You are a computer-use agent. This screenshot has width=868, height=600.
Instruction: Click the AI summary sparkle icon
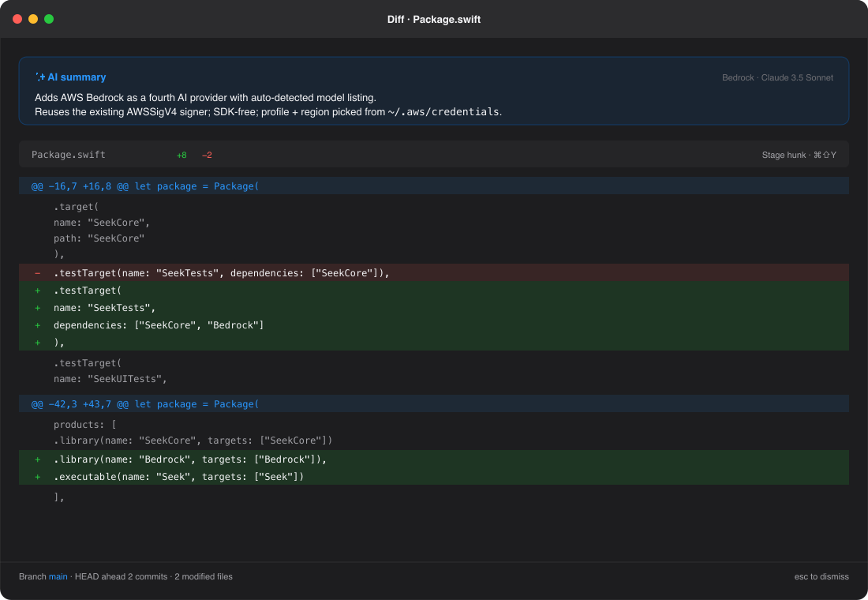tap(40, 77)
